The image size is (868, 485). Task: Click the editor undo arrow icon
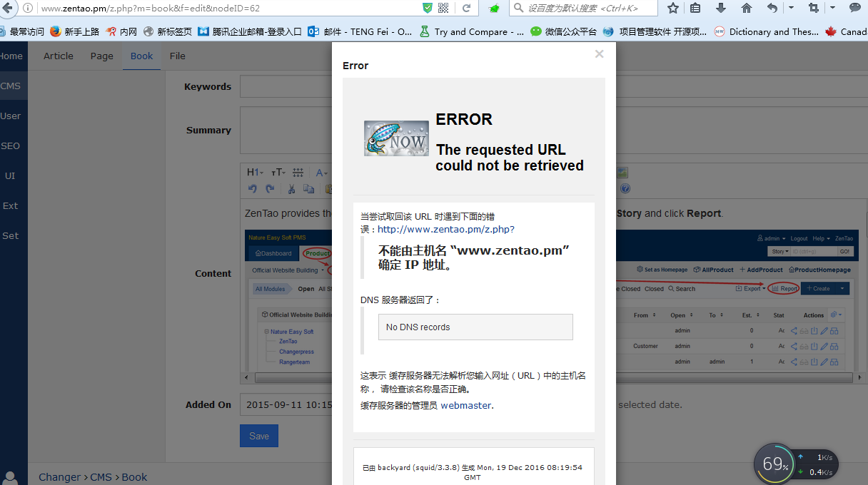coord(252,189)
